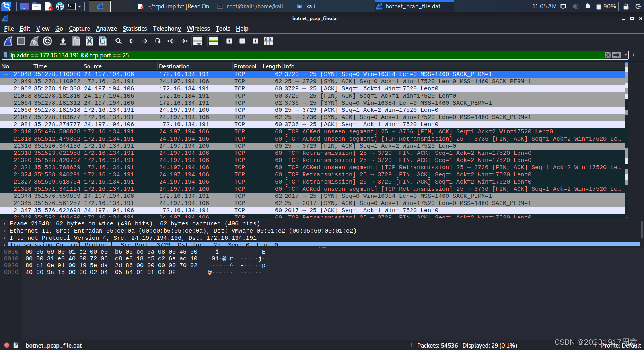Open the Wireless menu
This screenshot has height=350, width=644.
198,29
